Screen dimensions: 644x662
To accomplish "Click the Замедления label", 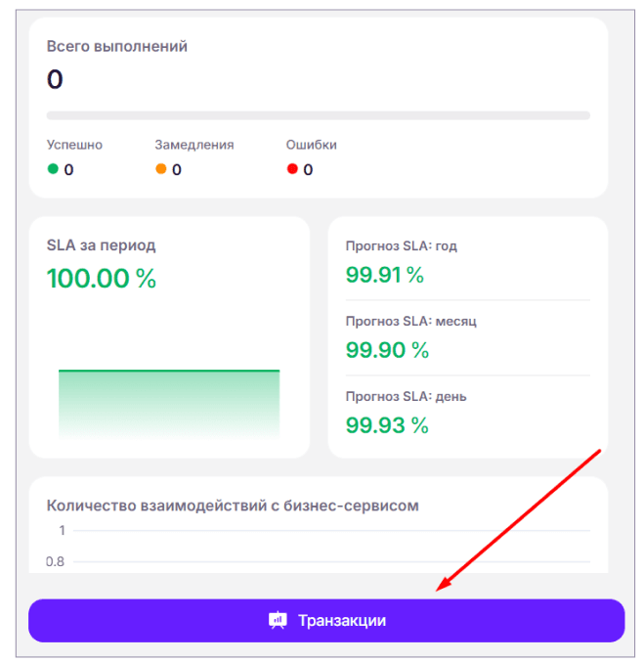I will pos(194,145).
